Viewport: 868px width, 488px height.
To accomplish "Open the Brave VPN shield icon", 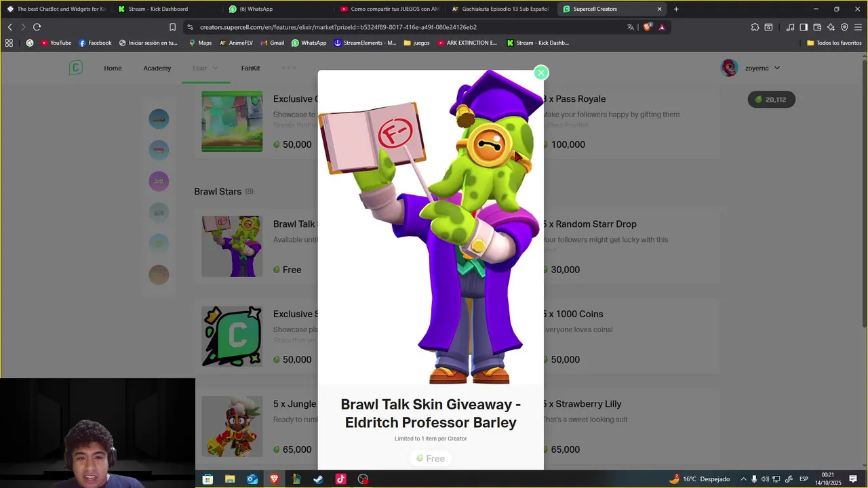I will [844, 27].
